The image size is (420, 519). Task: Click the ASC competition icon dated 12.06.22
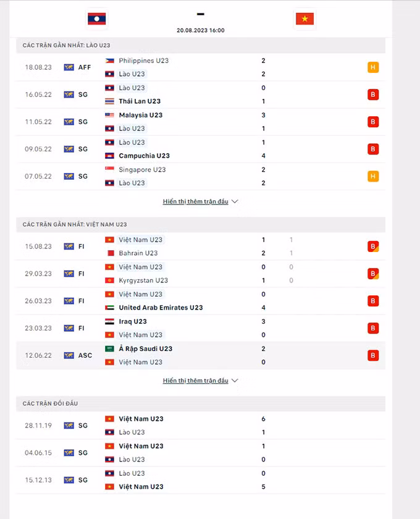69,355
